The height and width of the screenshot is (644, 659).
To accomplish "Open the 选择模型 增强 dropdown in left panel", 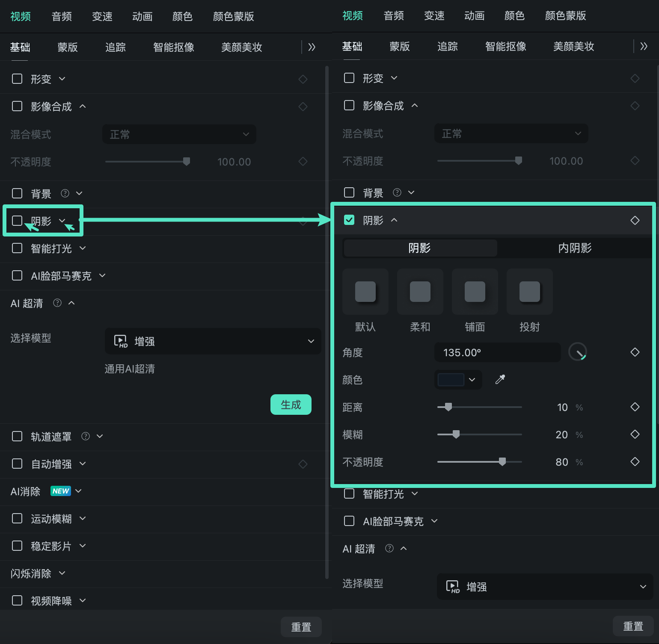I will (x=213, y=341).
